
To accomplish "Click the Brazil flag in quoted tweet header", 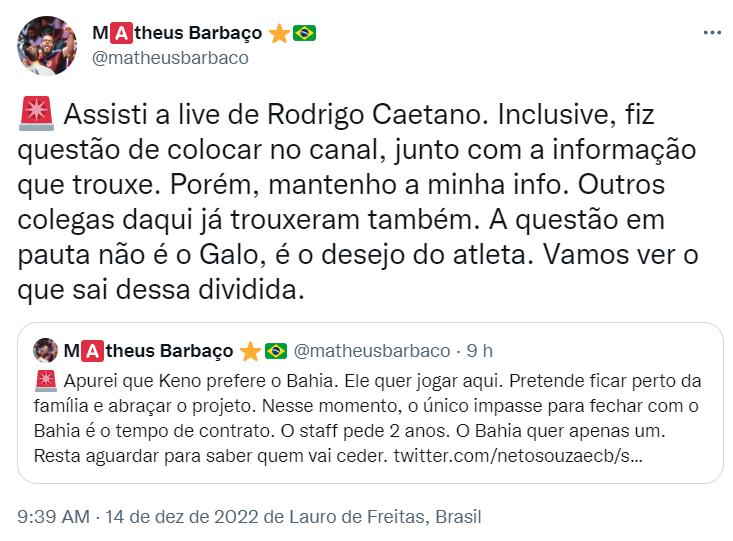I will (x=276, y=351).
